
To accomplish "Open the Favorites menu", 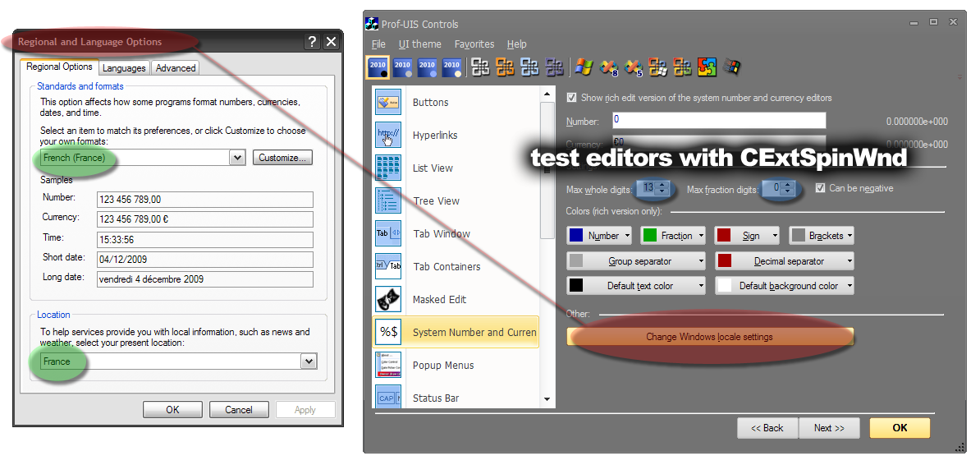I will tap(474, 44).
